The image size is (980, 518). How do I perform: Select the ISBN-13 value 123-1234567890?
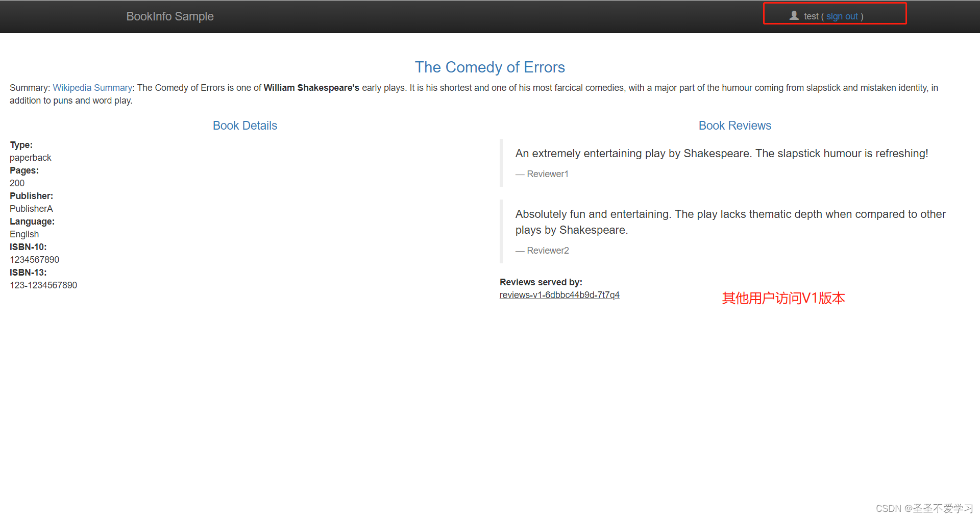43,285
